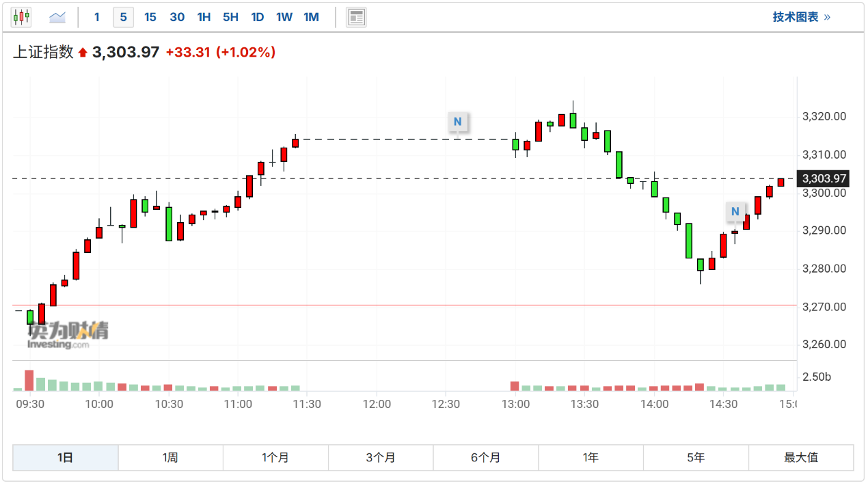Click the last red candle near 15:00
The height and width of the screenshot is (486, 868).
pos(781,182)
